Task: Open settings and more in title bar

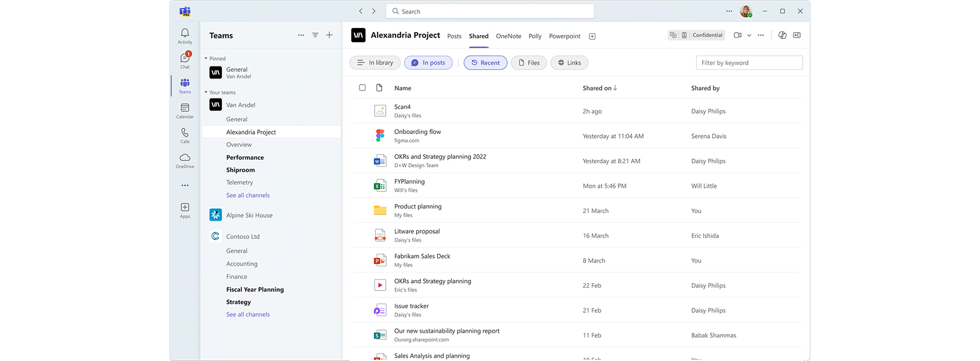Action: click(x=729, y=11)
